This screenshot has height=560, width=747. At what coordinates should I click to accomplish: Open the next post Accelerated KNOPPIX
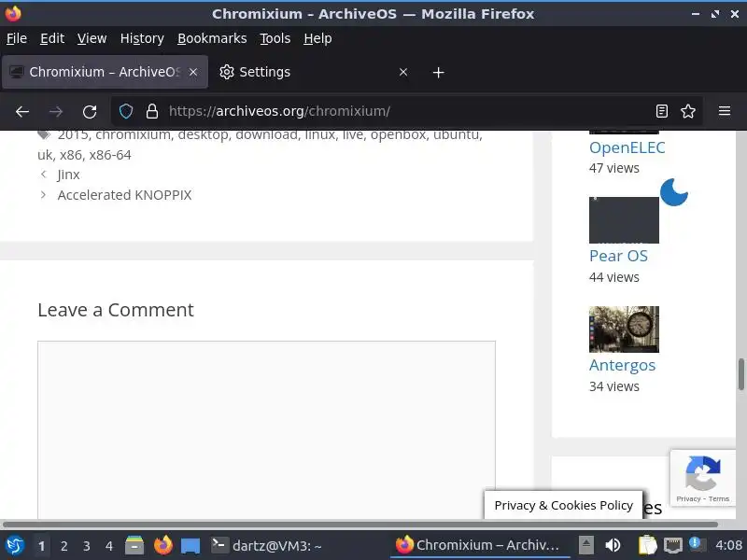(124, 195)
